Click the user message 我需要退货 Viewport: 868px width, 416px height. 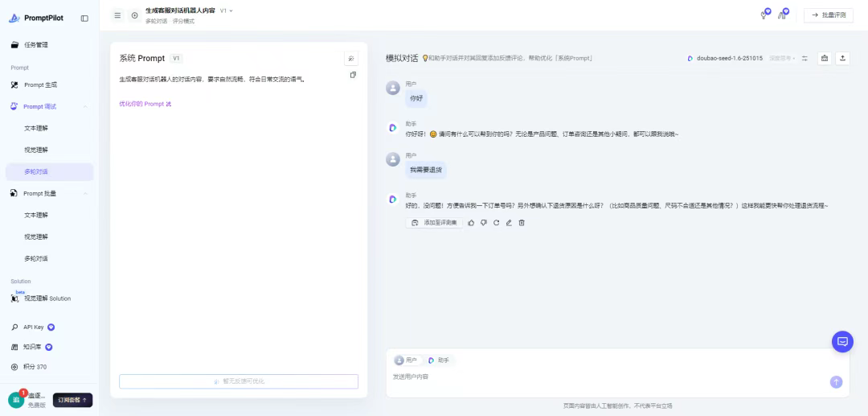click(426, 170)
